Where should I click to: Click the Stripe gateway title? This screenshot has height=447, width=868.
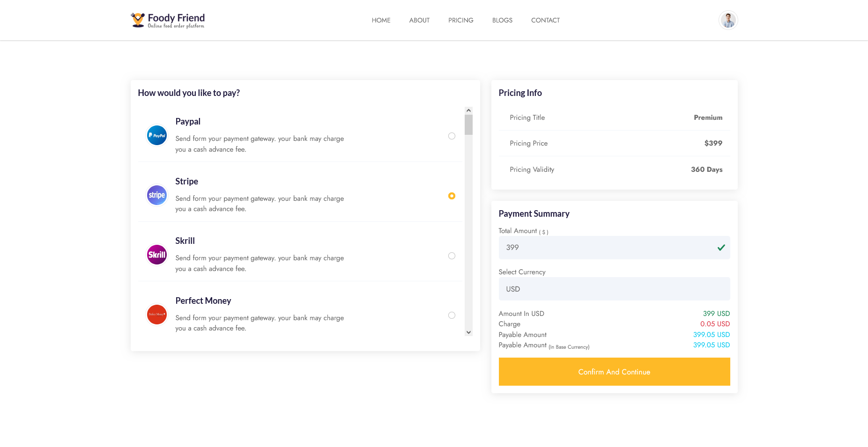pos(186,181)
